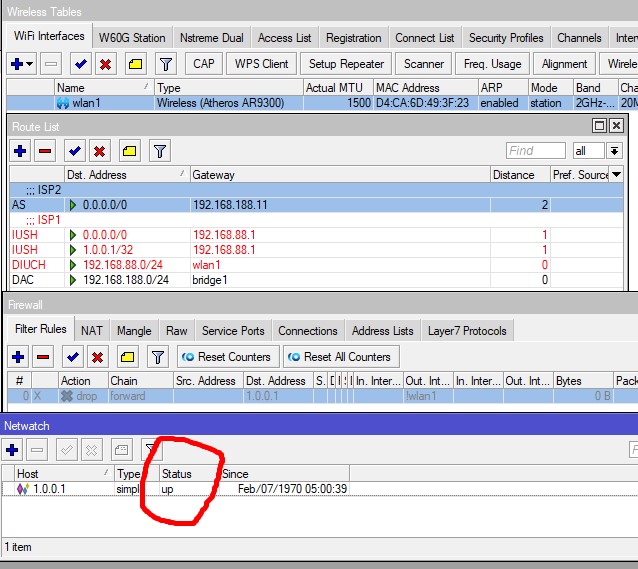This screenshot has height=569, width=638.
Task: Click the grayed disable X in Netwatch
Action: (x=92, y=450)
